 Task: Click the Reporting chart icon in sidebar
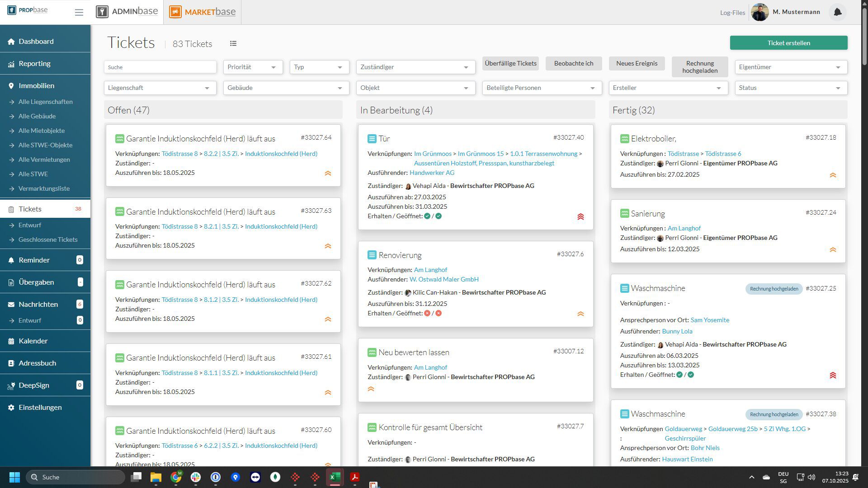(11, 64)
